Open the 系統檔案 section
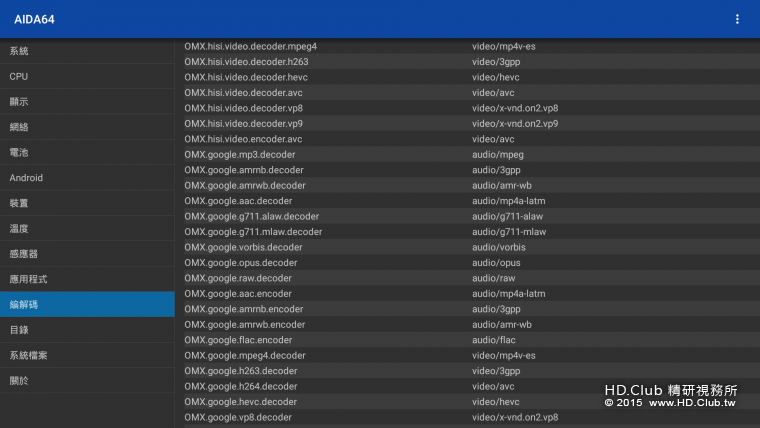 (x=87, y=355)
